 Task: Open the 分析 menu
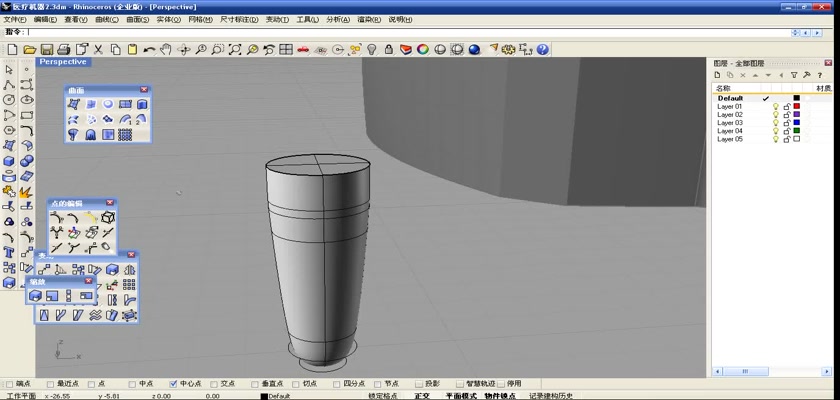(x=336, y=19)
